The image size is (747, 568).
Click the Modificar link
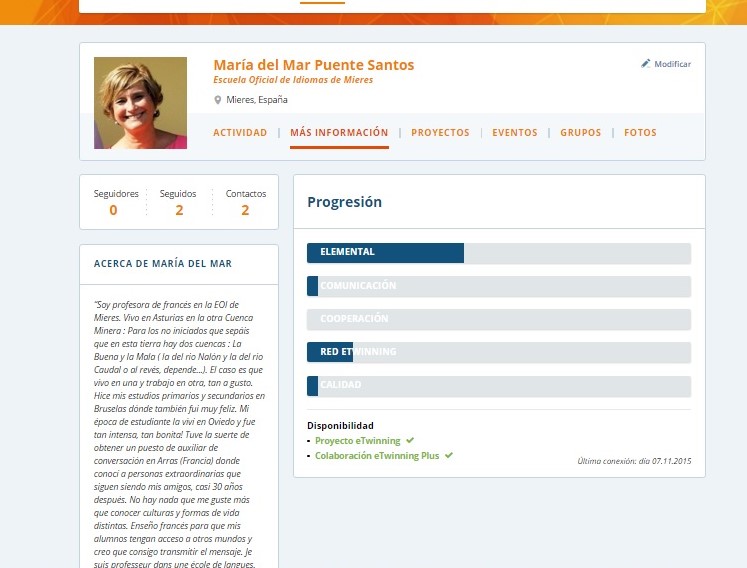coord(672,64)
